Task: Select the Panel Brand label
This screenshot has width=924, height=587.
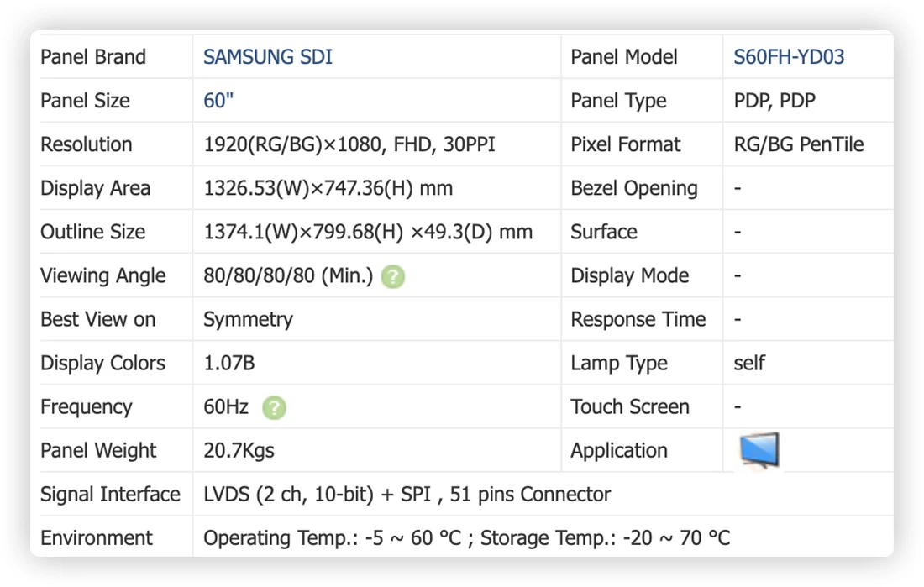Action: pyautogui.click(x=93, y=57)
